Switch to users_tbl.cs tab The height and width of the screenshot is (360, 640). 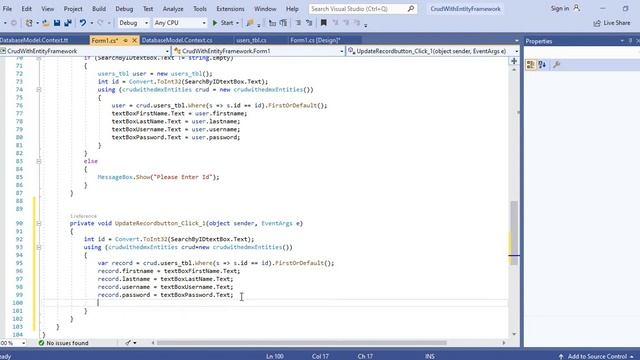pos(251,40)
